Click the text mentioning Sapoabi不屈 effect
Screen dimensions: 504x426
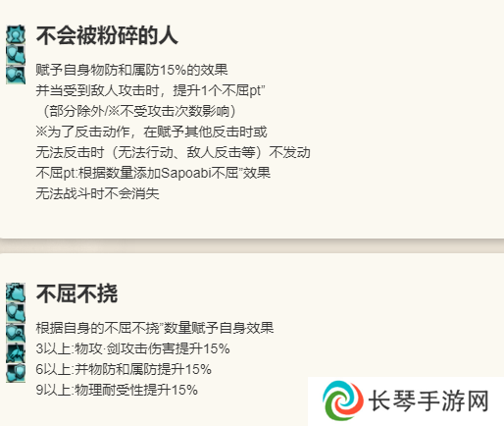click(153, 173)
